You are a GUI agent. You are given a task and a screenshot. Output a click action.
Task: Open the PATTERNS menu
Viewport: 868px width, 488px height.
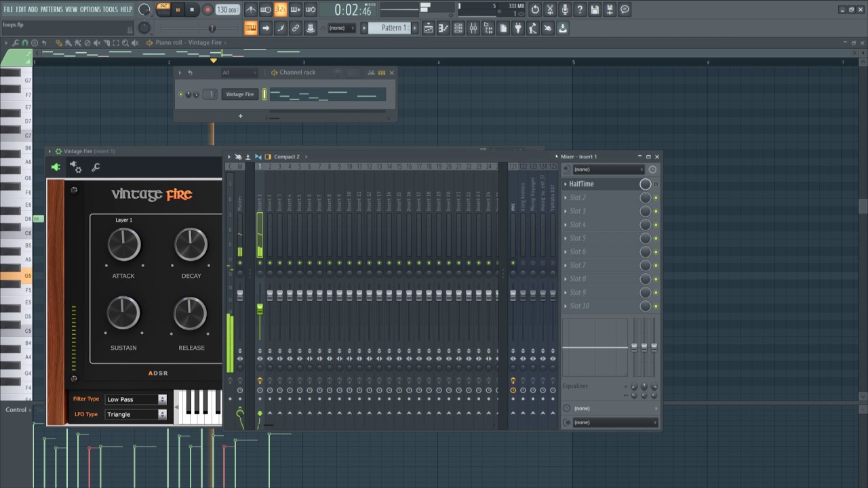click(52, 9)
